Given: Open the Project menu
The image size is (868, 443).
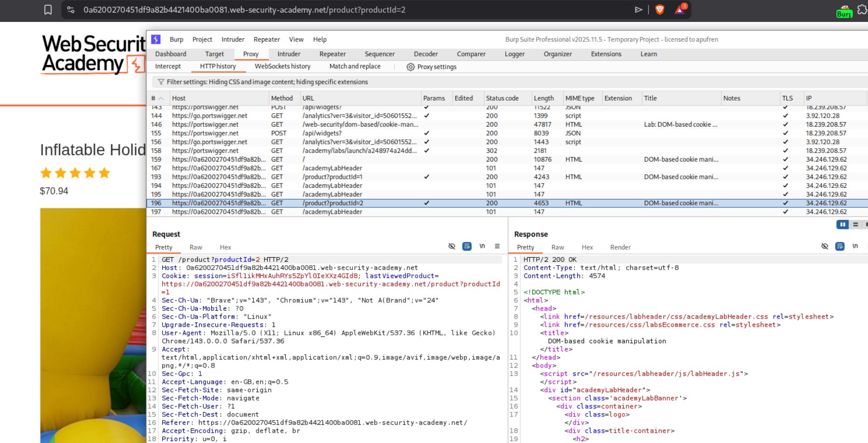Looking at the screenshot, I should (202, 40).
